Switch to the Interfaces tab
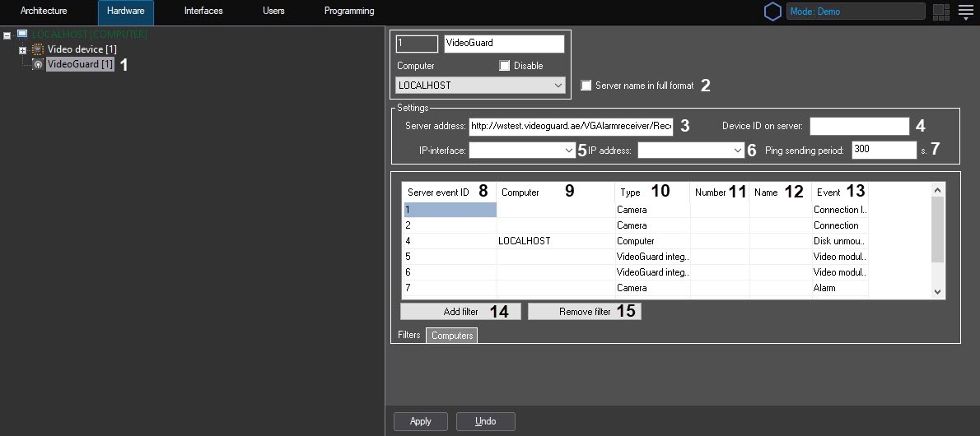980x436 pixels. tap(203, 12)
